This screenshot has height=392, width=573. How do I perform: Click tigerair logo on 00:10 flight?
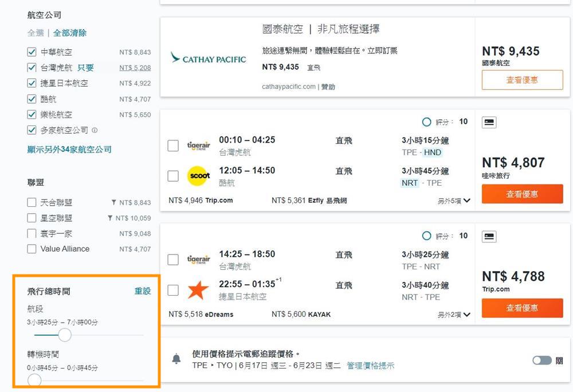198,146
